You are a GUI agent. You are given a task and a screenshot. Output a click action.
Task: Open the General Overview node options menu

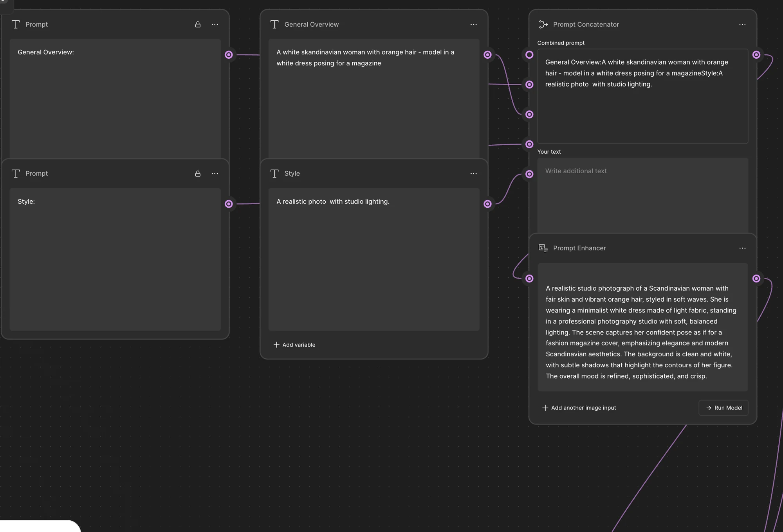tap(473, 24)
